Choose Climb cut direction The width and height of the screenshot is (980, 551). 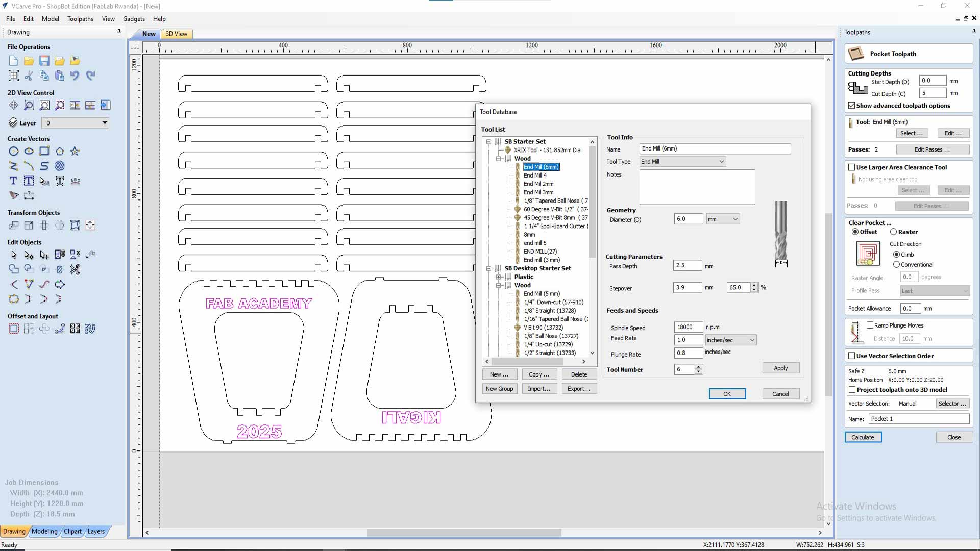896,255
